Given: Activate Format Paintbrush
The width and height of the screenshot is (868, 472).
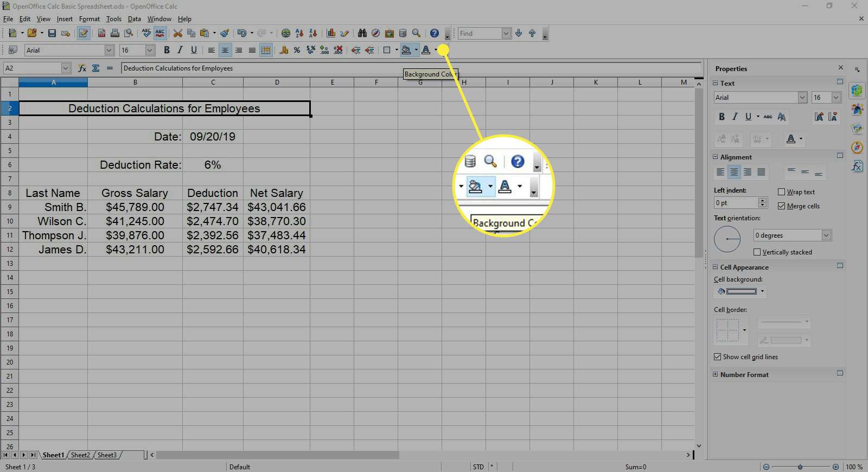Looking at the screenshot, I should [225, 33].
